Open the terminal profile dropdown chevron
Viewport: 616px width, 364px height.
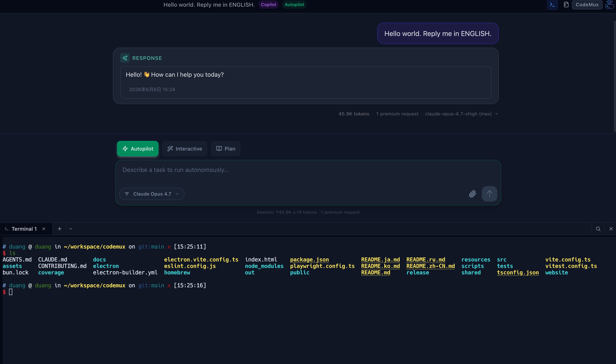(71, 229)
